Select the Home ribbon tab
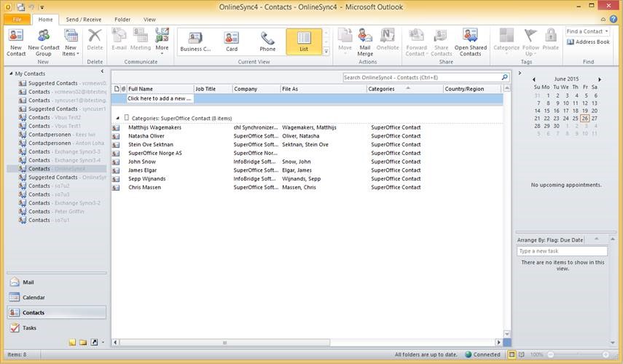 click(45, 20)
